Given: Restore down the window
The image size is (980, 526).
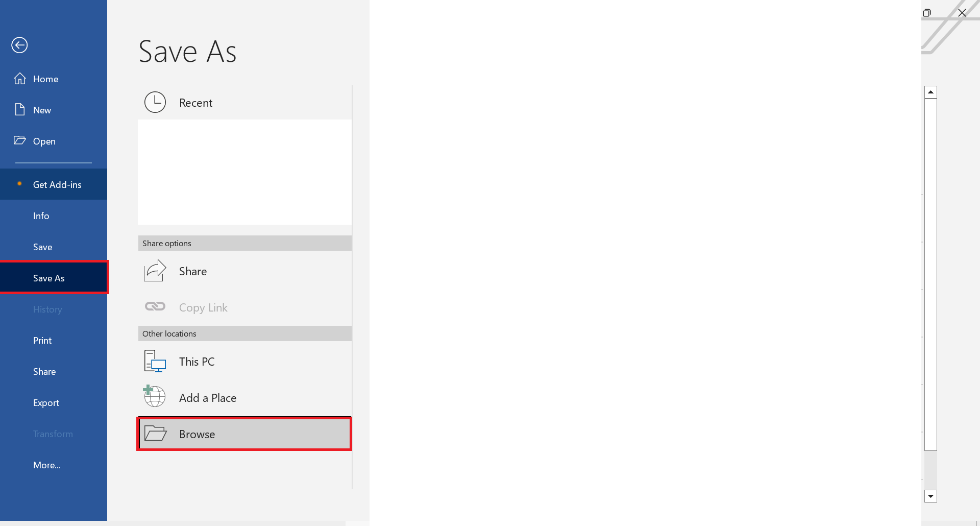Looking at the screenshot, I should (927, 13).
